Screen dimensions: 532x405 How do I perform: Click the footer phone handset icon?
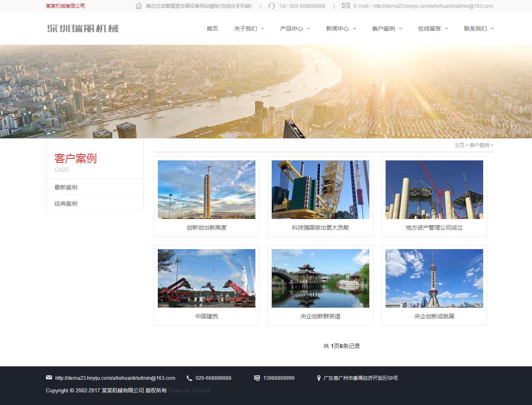189,378
